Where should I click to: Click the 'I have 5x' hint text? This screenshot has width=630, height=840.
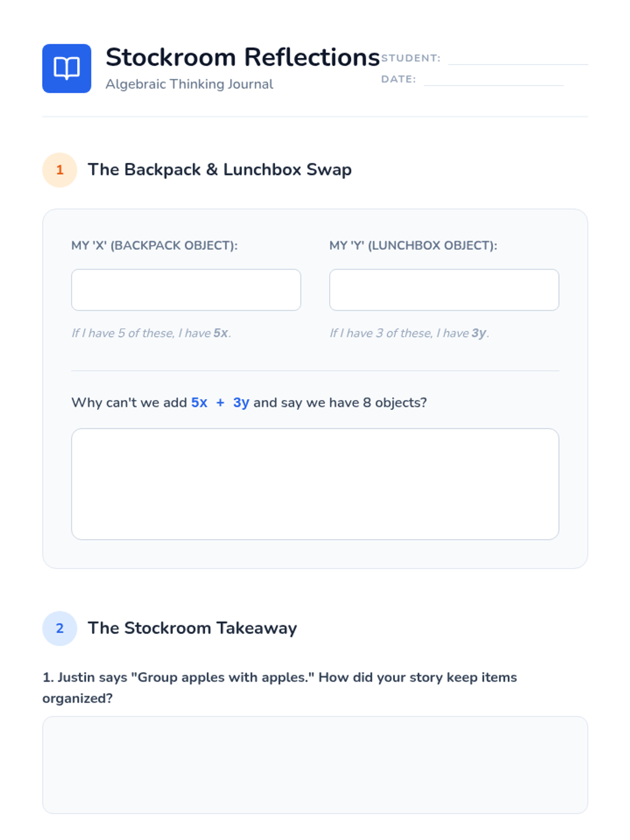pyautogui.click(x=151, y=333)
